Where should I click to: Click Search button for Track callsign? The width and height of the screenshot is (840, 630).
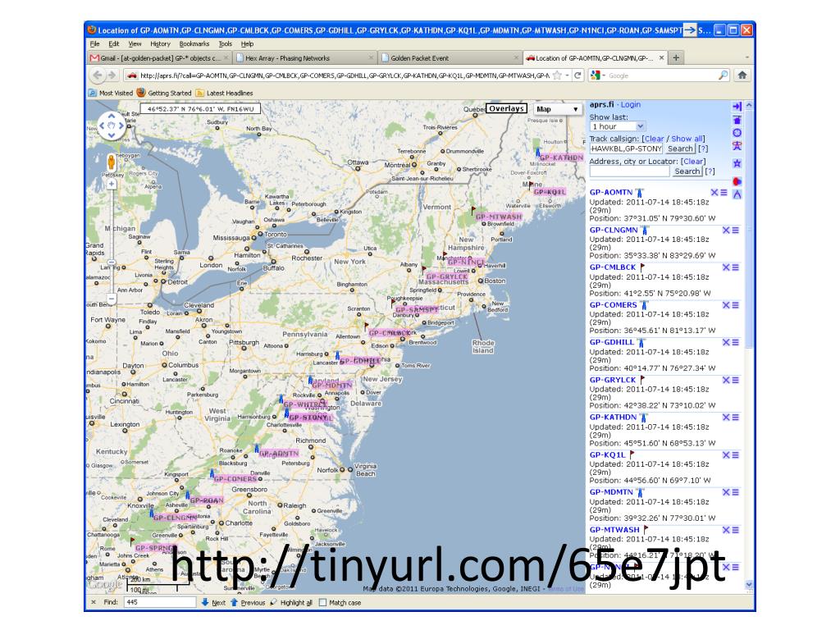point(680,148)
